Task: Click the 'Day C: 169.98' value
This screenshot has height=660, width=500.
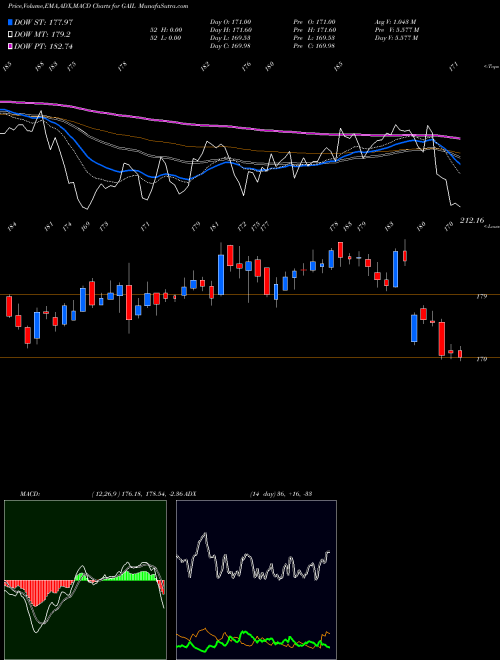Action: point(230,46)
